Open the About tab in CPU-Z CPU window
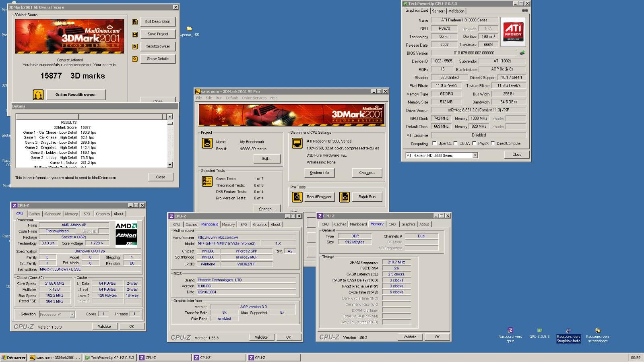Viewport: 644px width, 362px height. point(118,214)
